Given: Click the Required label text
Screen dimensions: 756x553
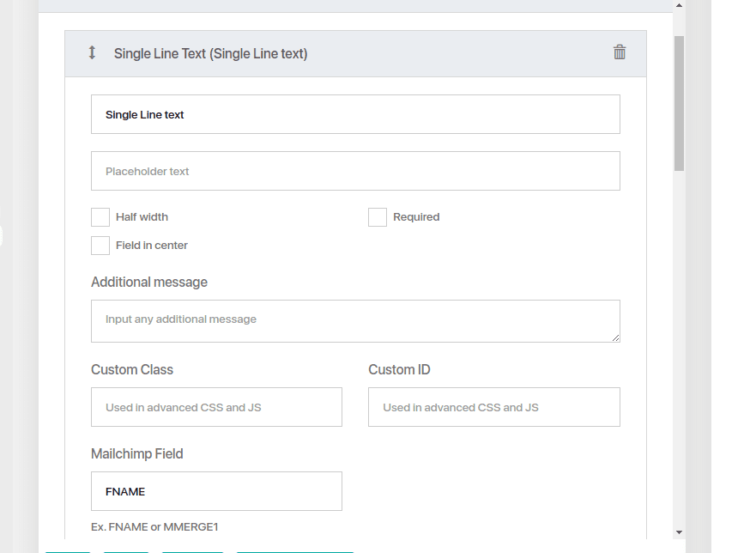Looking at the screenshot, I should pyautogui.click(x=416, y=217).
